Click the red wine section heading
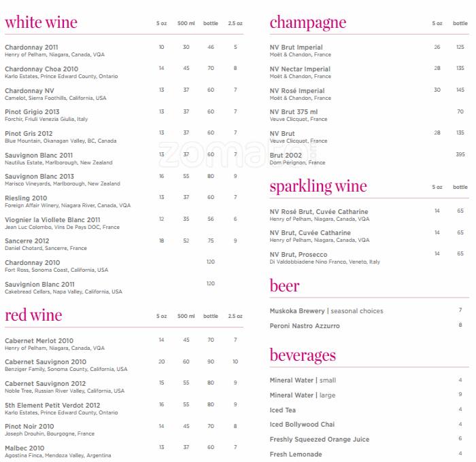 pyautogui.click(x=33, y=315)
